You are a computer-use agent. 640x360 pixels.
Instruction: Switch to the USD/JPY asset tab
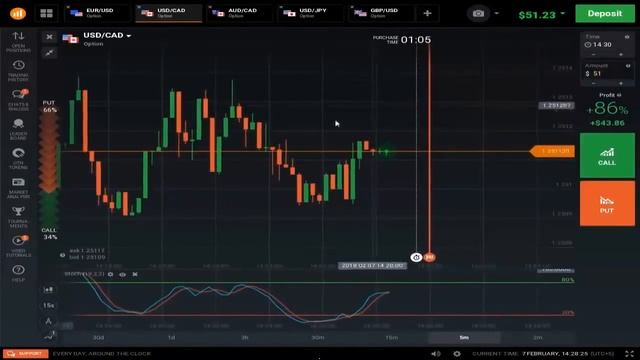tap(311, 13)
